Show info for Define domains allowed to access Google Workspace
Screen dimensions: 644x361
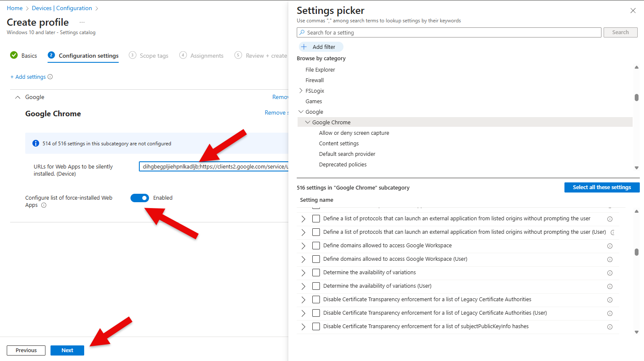point(610,246)
